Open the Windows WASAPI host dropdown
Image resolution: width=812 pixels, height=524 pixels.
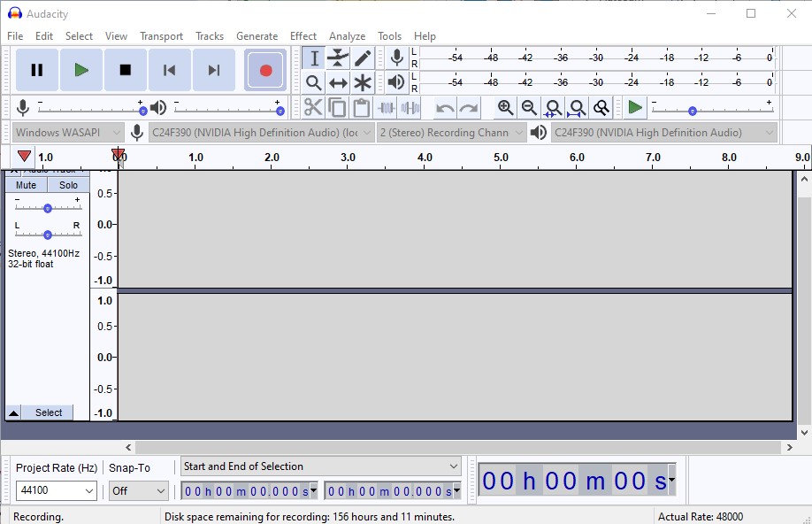pyautogui.click(x=68, y=133)
